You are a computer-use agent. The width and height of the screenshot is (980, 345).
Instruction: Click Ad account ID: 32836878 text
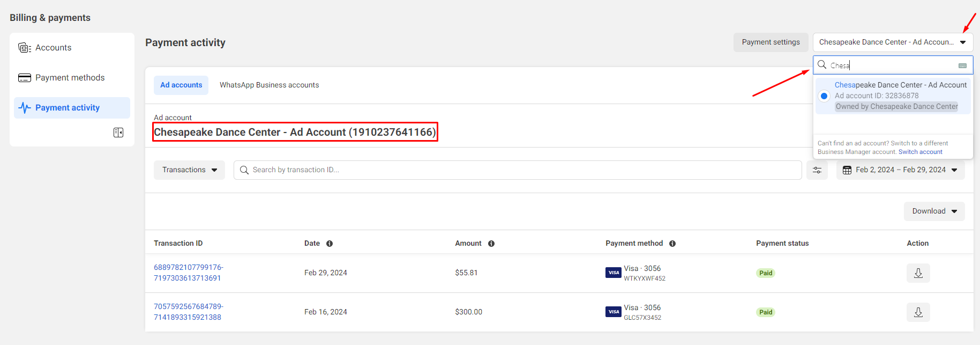(x=877, y=96)
